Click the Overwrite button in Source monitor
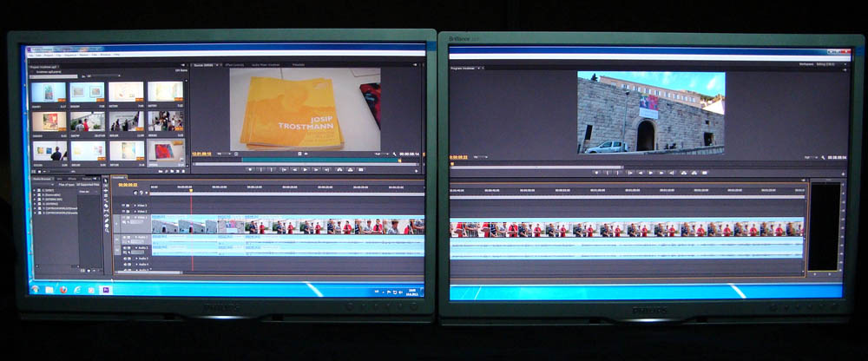This screenshot has height=361, width=868. click(351, 170)
